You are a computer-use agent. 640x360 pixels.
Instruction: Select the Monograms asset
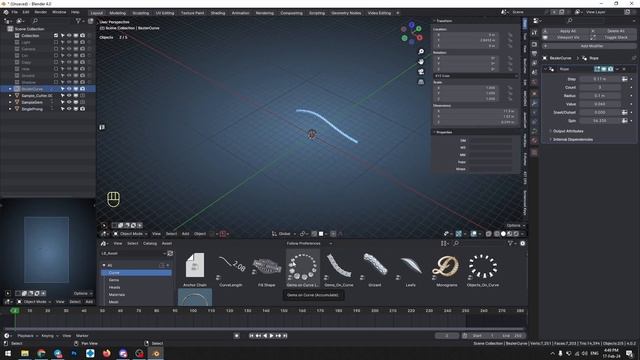click(x=447, y=268)
